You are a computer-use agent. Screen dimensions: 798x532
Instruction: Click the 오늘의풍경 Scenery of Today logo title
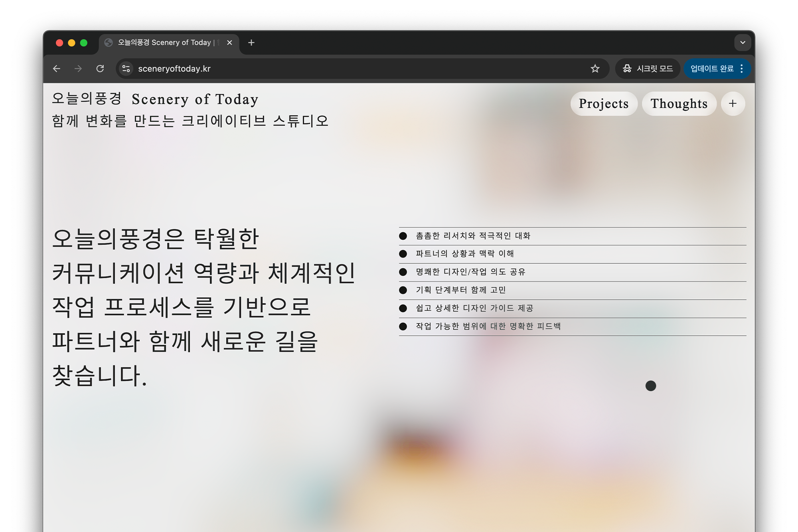coord(155,99)
